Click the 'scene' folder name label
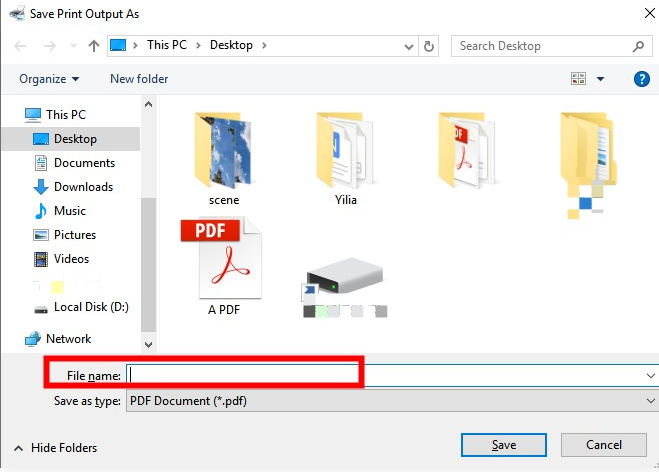 pos(224,200)
